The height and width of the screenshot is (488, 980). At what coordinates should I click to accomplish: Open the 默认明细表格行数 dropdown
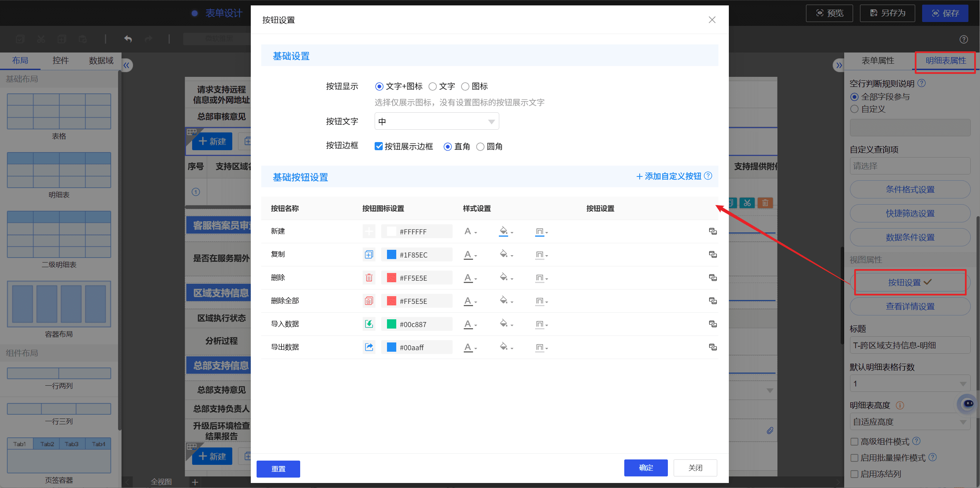coord(910,384)
